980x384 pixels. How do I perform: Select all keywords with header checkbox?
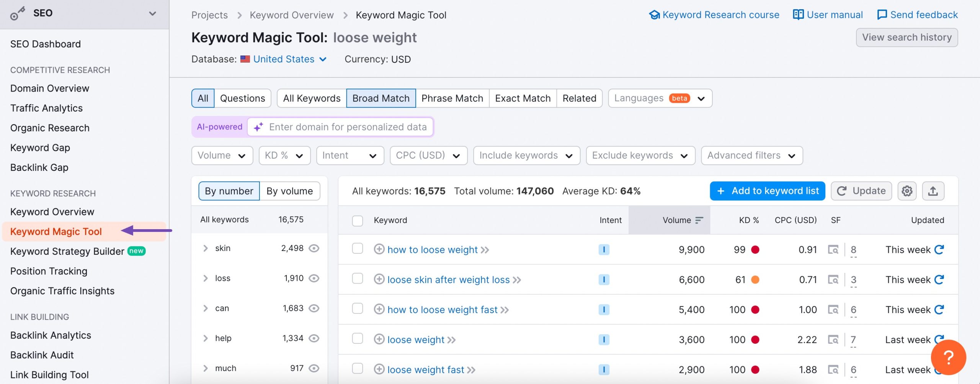point(358,220)
